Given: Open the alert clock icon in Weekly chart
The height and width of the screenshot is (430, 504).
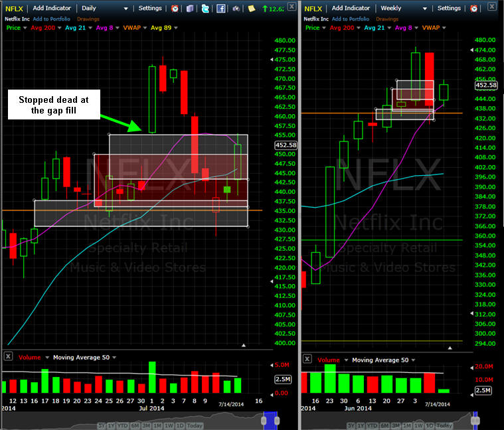Looking at the screenshot, I should point(473,9).
